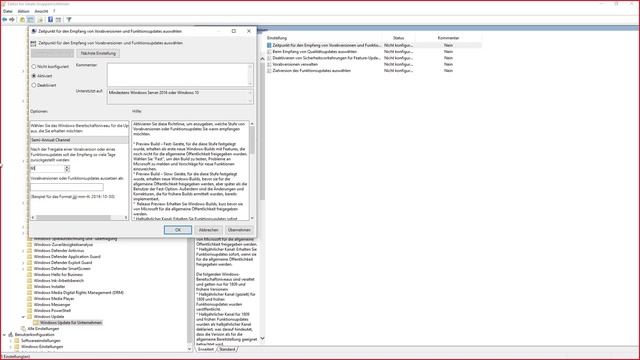Open the 'Semi-Annual Channel' readiness dropdown
The width and height of the screenshot is (640, 360).
(79, 140)
